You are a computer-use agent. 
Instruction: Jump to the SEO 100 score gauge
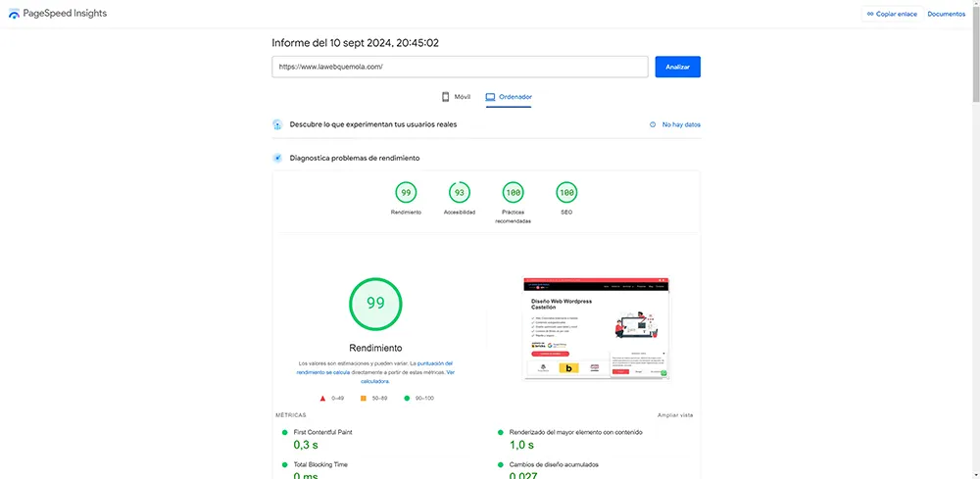point(566,193)
